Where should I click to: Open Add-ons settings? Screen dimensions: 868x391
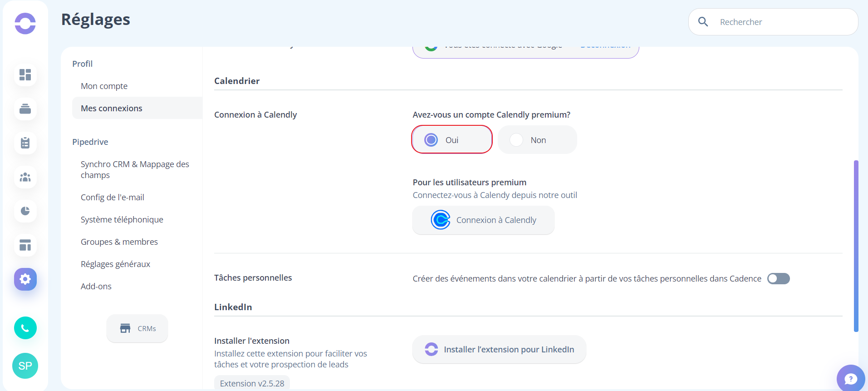96,286
